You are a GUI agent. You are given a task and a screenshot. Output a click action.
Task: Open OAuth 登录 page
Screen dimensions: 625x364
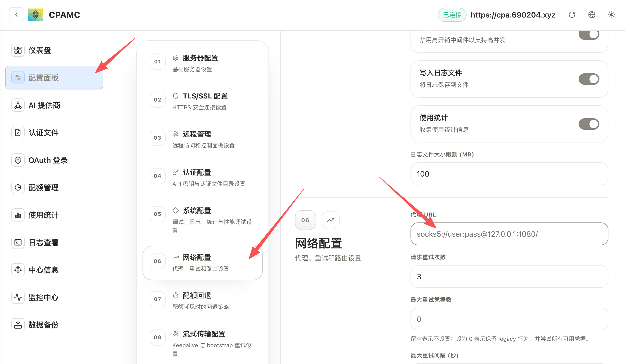tap(54, 160)
